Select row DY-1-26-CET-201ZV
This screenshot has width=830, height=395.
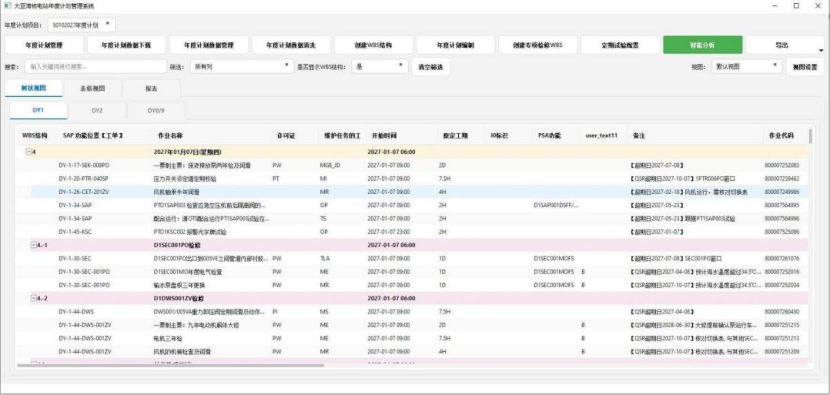413,192
